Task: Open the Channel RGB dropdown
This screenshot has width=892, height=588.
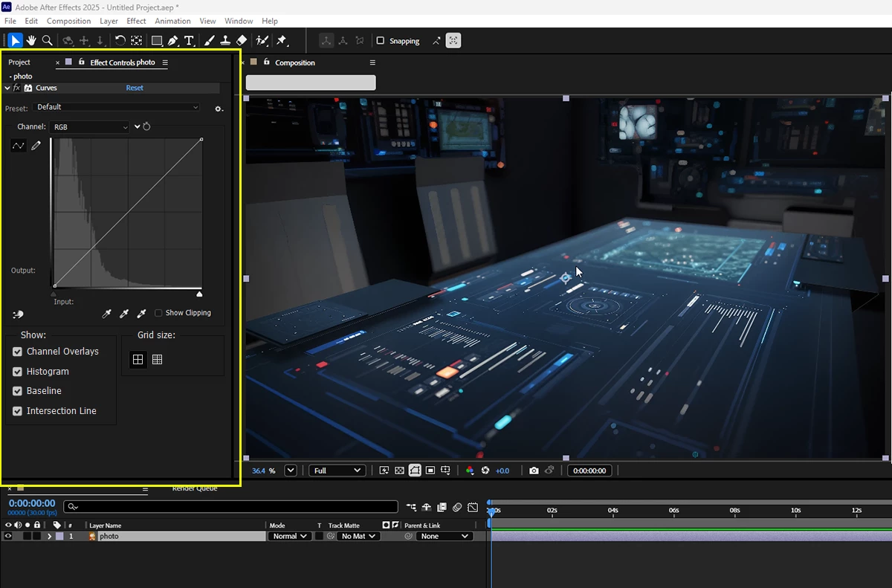Action: [90, 127]
